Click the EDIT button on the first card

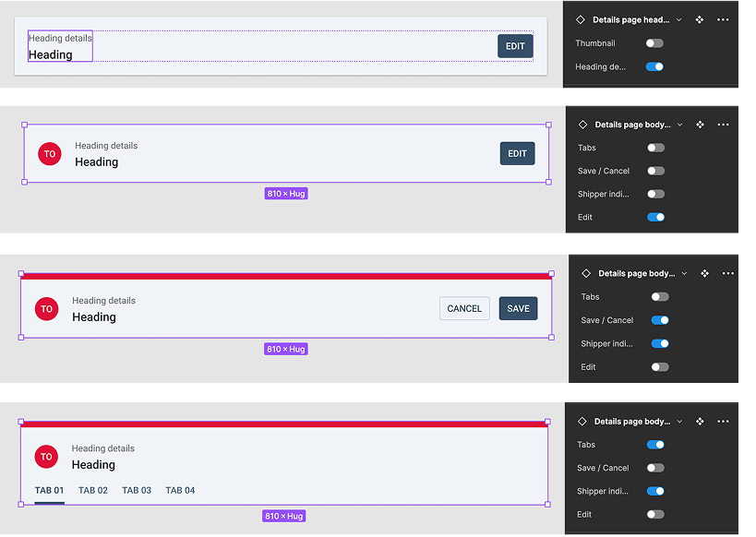click(x=515, y=44)
